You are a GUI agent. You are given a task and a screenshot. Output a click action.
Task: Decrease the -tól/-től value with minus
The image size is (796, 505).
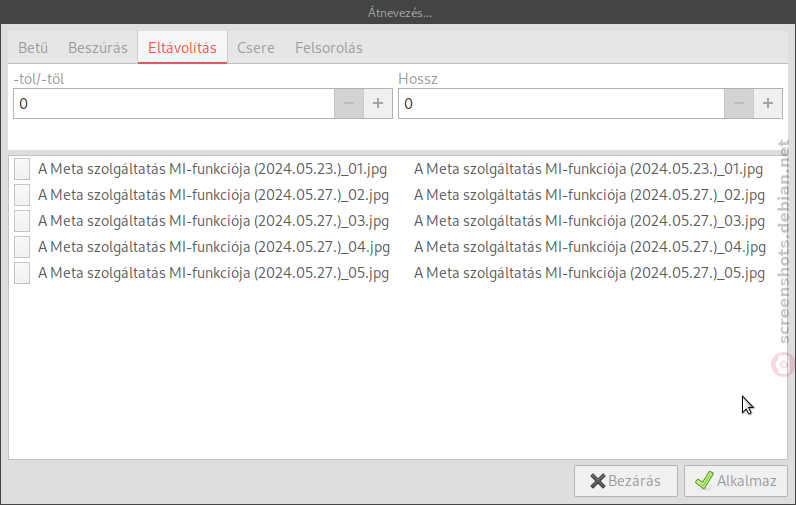coord(349,104)
